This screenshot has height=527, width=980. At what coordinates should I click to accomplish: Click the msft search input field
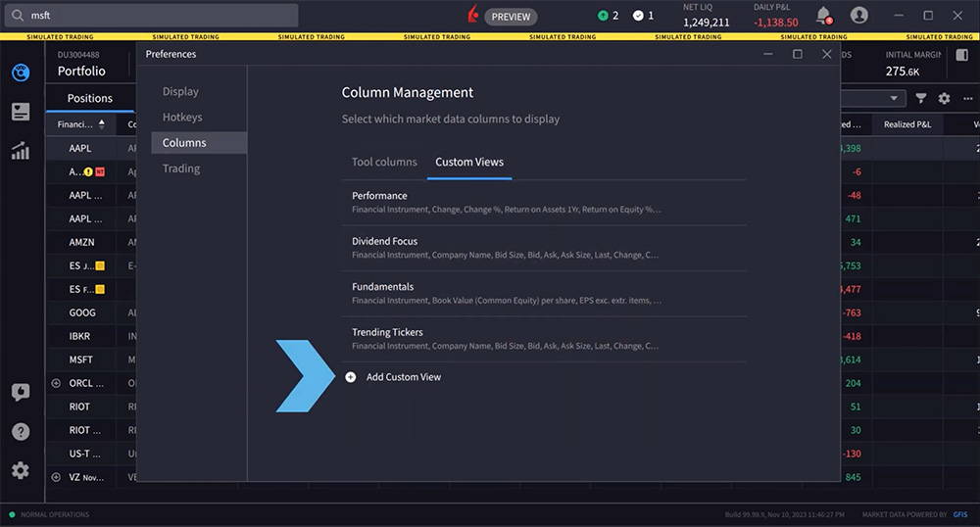(157, 16)
